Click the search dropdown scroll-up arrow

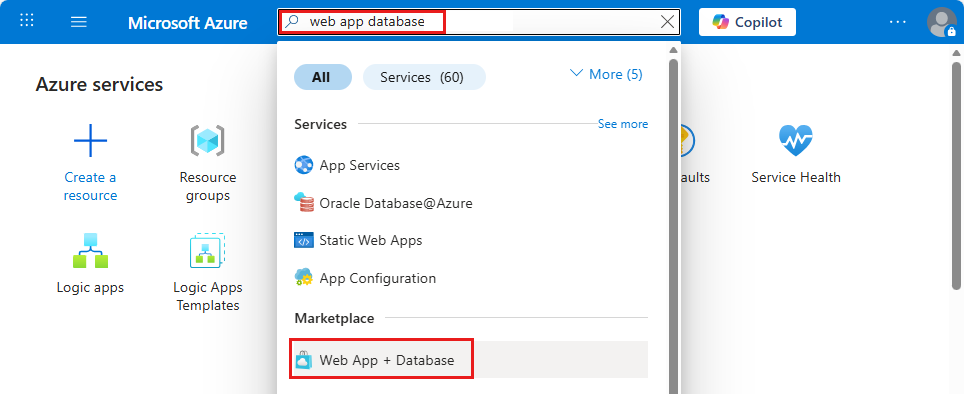[673, 50]
